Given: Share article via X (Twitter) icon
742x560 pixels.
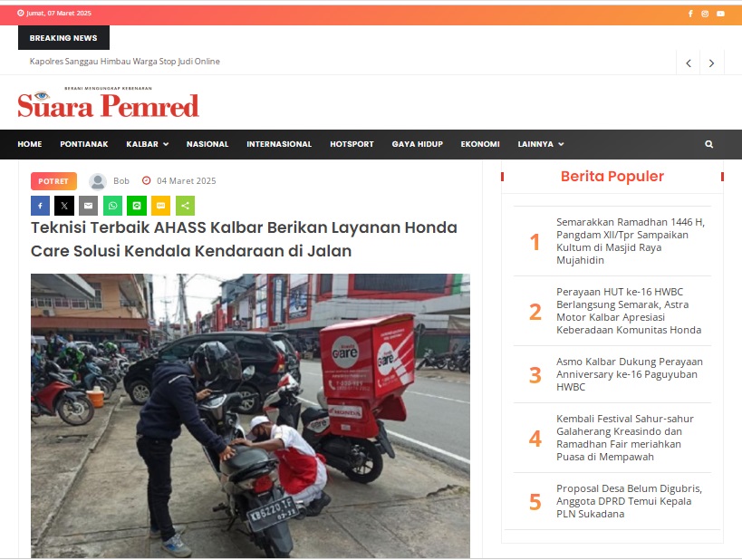Looking at the screenshot, I should click(64, 206).
